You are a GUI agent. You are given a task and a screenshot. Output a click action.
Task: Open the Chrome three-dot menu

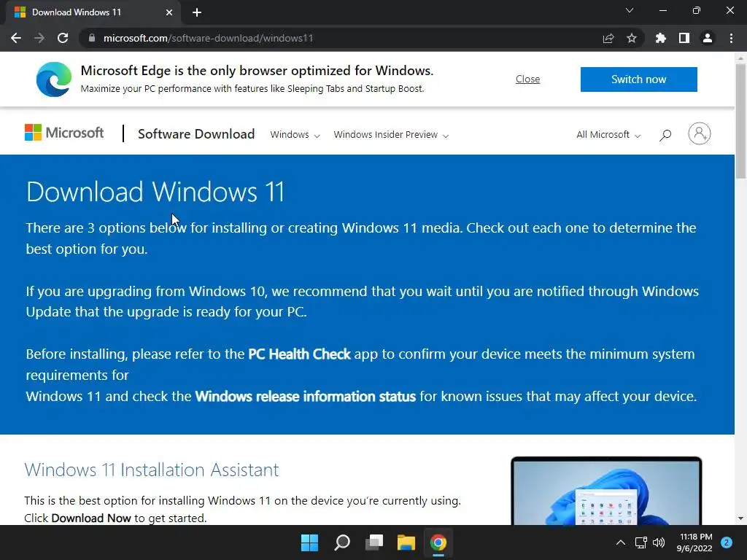731,38
